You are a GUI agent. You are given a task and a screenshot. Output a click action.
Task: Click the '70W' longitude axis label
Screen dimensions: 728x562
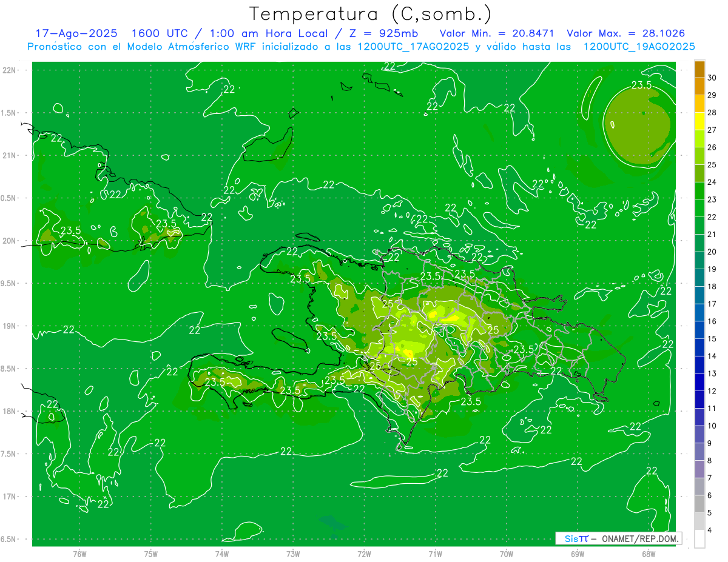coord(507,554)
